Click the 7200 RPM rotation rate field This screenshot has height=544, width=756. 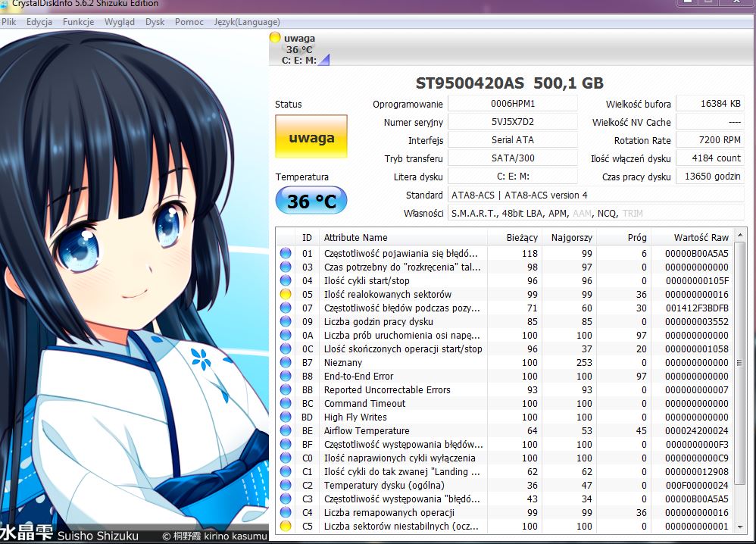point(711,140)
